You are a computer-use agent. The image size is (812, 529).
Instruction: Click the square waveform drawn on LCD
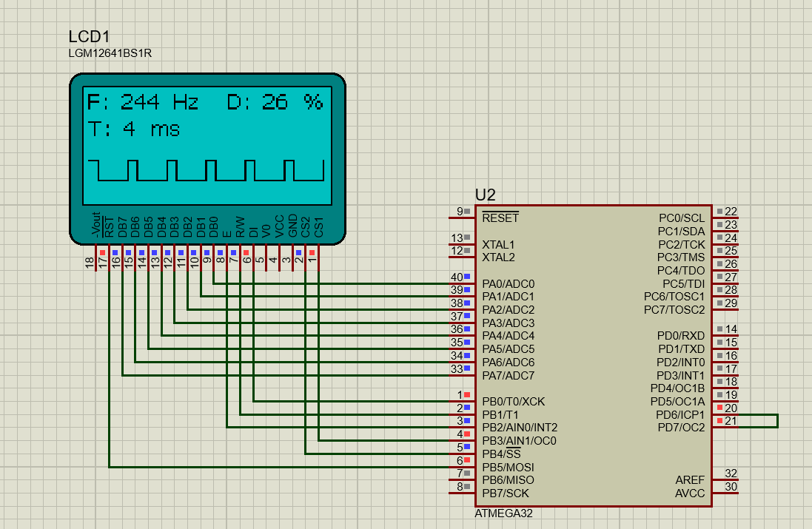pos(206,170)
